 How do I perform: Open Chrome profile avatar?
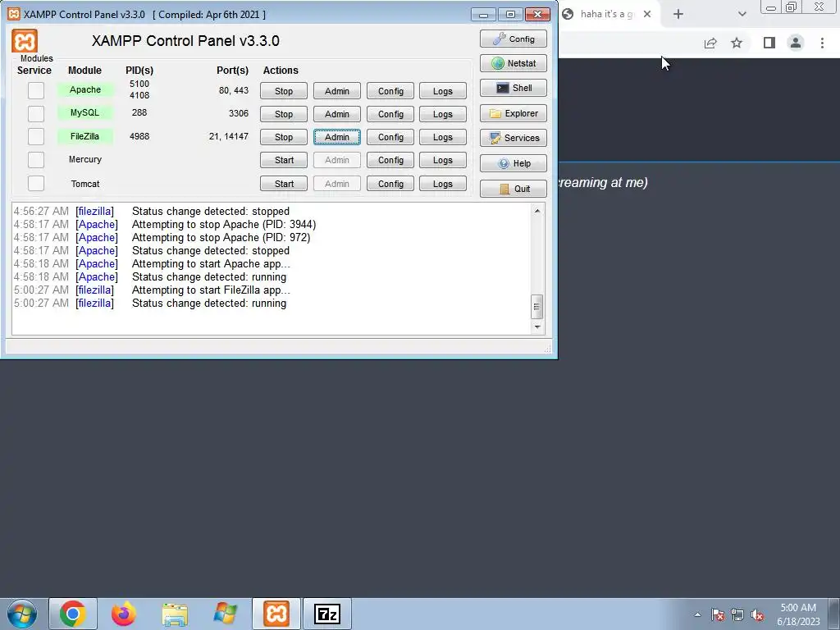[796, 43]
